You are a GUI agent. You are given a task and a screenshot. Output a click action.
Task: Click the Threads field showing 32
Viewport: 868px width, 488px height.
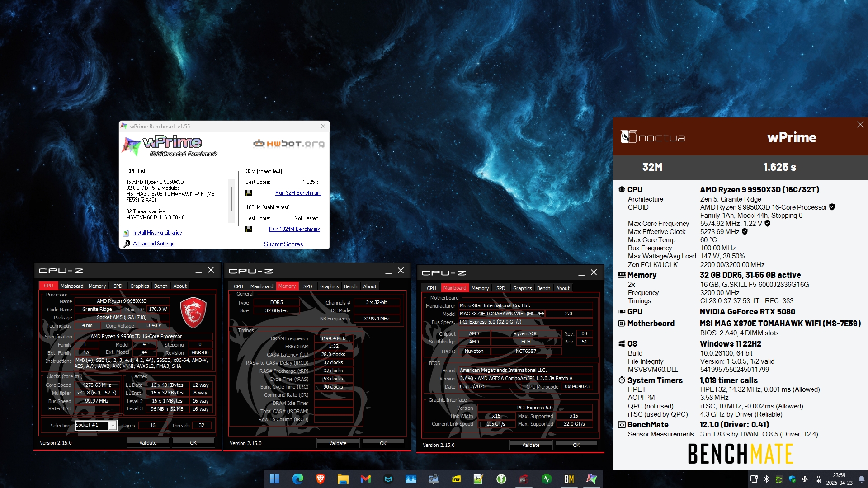202,426
